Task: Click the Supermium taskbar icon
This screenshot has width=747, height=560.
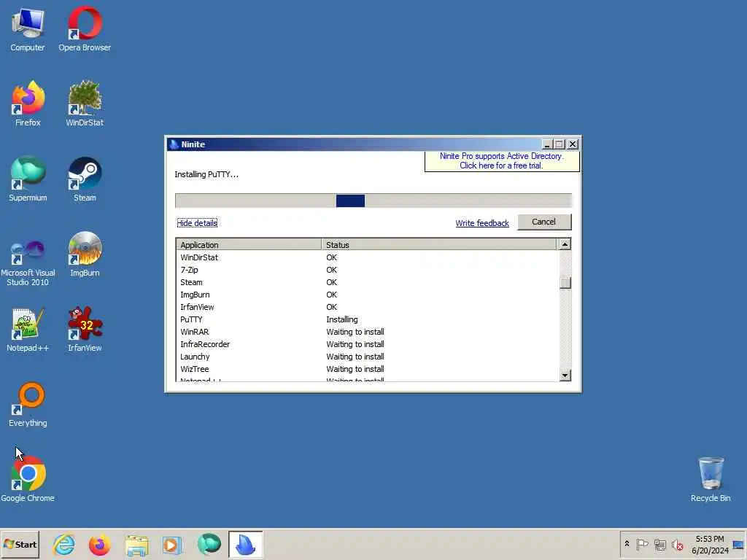Action: (209, 545)
